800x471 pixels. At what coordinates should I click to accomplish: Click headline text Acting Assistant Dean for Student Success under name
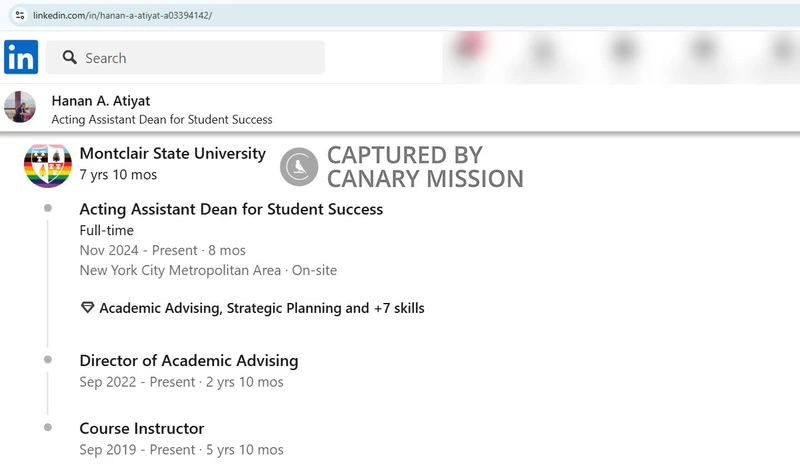162,119
